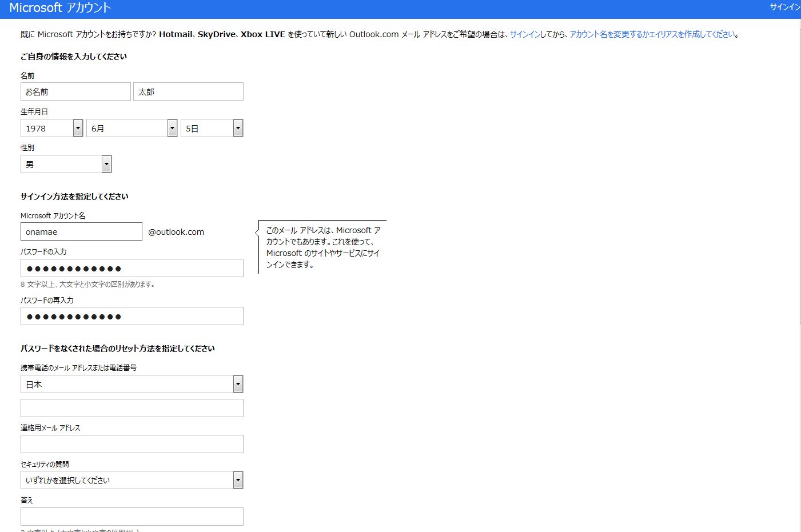This screenshot has height=532, width=801.
Task: Focus the パスワードの再入力 field
Action: [x=132, y=316]
